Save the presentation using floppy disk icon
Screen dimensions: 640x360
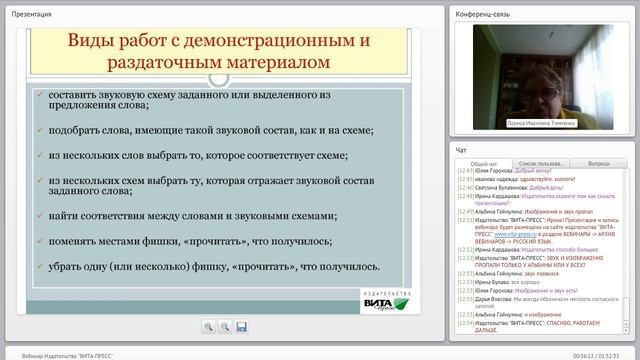coord(242,327)
